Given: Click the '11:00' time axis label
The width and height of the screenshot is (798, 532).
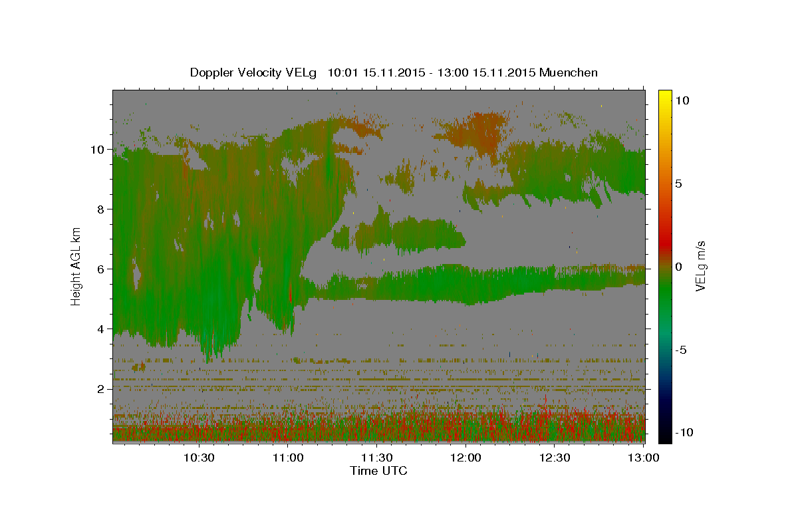Looking at the screenshot, I should (x=288, y=458).
